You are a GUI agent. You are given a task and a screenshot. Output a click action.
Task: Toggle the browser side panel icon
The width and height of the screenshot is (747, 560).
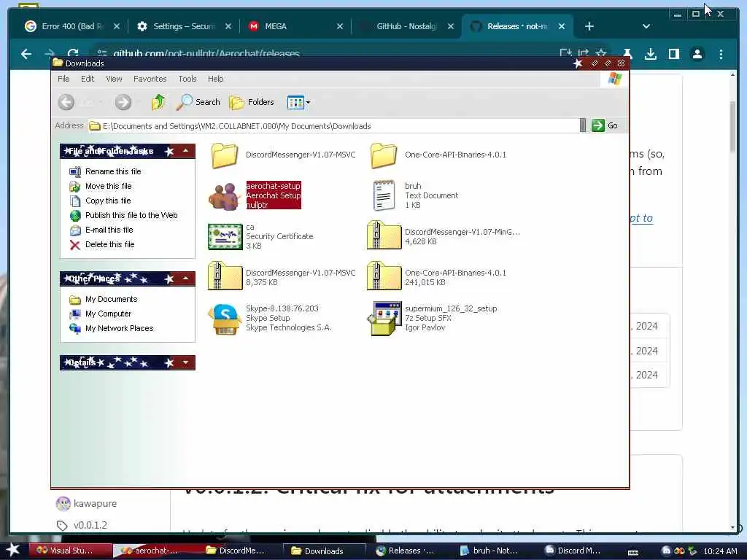pos(673,54)
